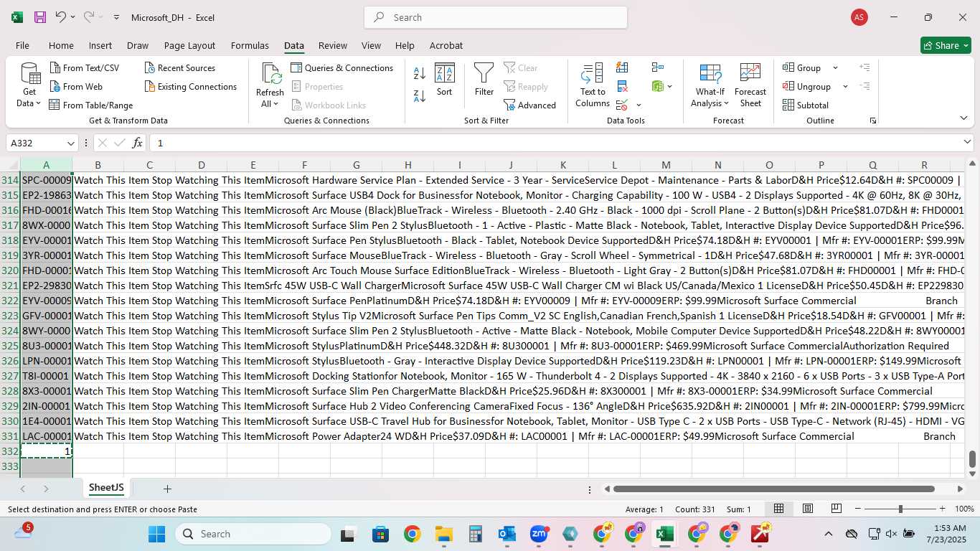
Task: Expand the formula bar chevron
Action: [x=968, y=142]
